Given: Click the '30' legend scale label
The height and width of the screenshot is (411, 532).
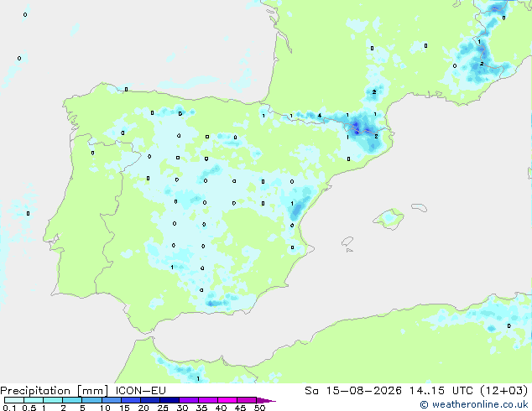Looking at the screenshot, I should pyautogui.click(x=182, y=408).
